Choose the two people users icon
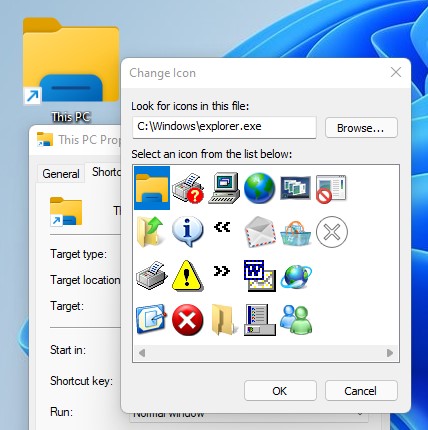The width and height of the screenshot is (428, 430). [296, 320]
